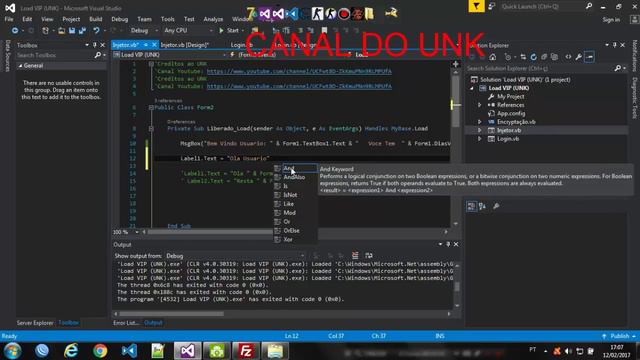The image size is (640, 360).
Task: Click the Search Solution Explorer field
Action: [x=541, y=69]
